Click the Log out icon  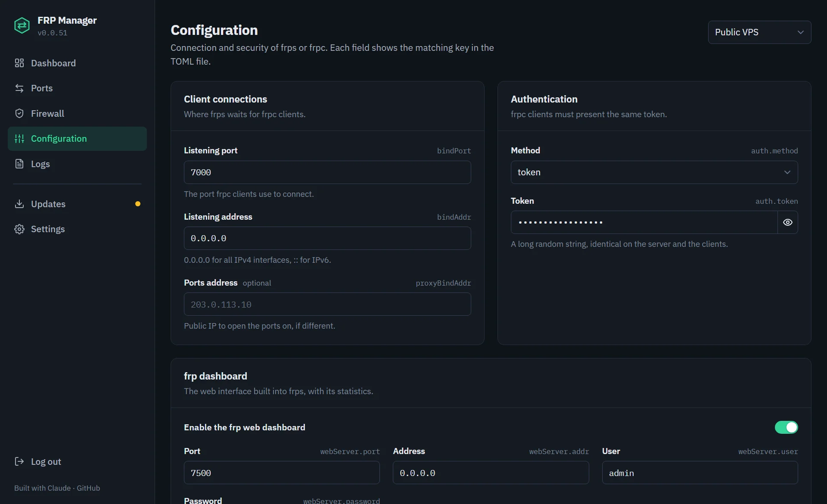coord(19,461)
